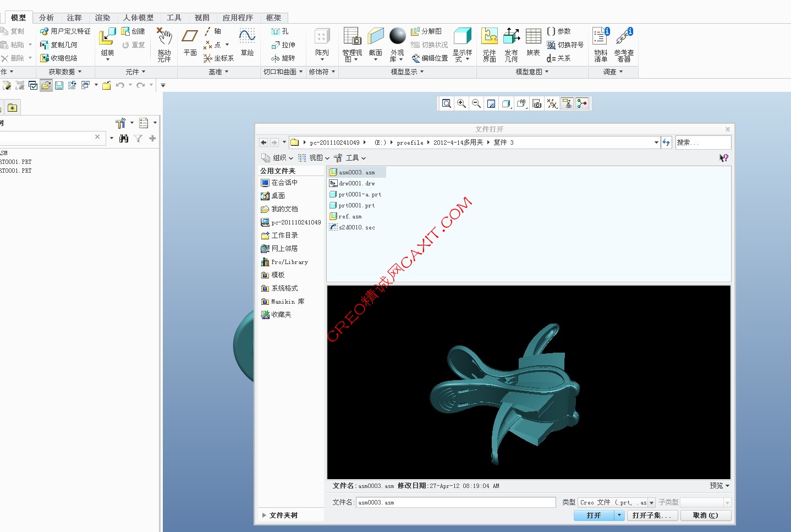Toggle the Switch Symbols (切换符号) button
Image resolution: width=791 pixels, height=532 pixels.
point(565,45)
